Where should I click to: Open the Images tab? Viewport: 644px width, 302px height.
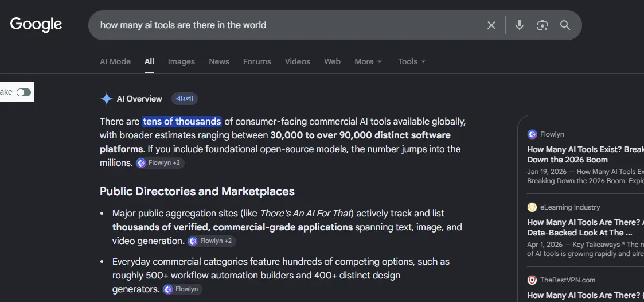(x=181, y=61)
